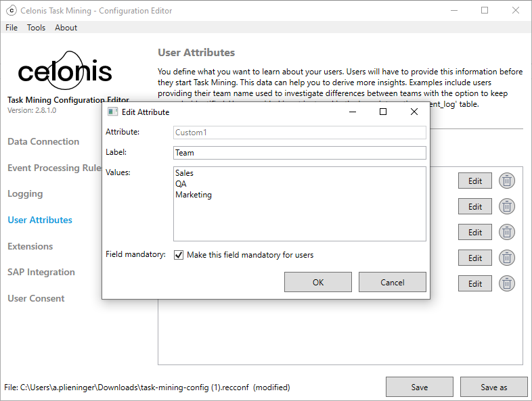532x401 pixels.
Task: Click the fourth row's Edit button
Action: [475, 258]
